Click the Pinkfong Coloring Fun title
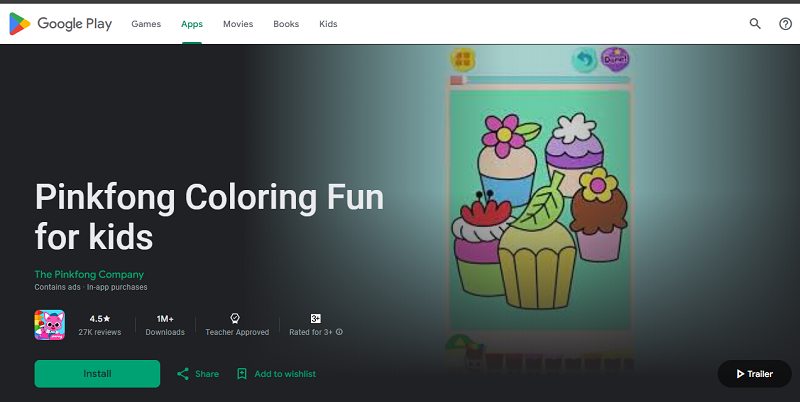800x402 pixels. pos(209,217)
